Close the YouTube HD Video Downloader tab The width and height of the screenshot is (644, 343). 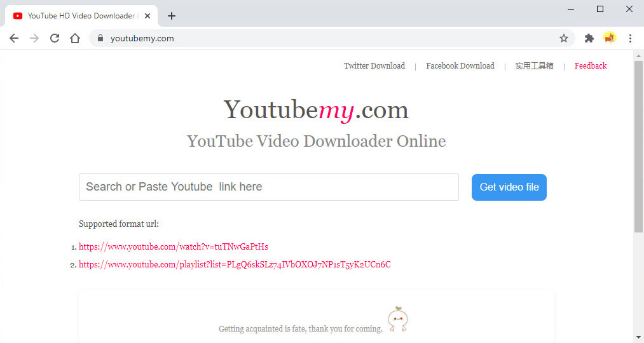coord(147,16)
